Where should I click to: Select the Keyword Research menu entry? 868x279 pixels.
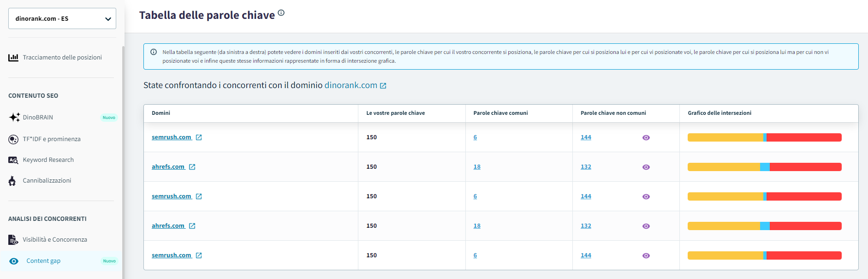click(x=48, y=160)
